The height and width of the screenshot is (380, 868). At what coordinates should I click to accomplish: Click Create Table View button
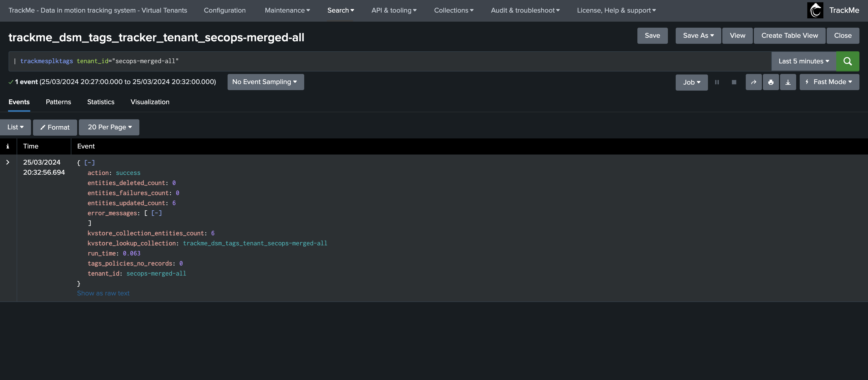[x=789, y=36]
